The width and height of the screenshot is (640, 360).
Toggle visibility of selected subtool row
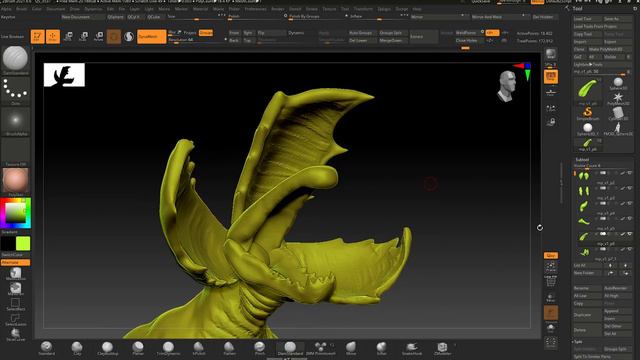point(630,234)
